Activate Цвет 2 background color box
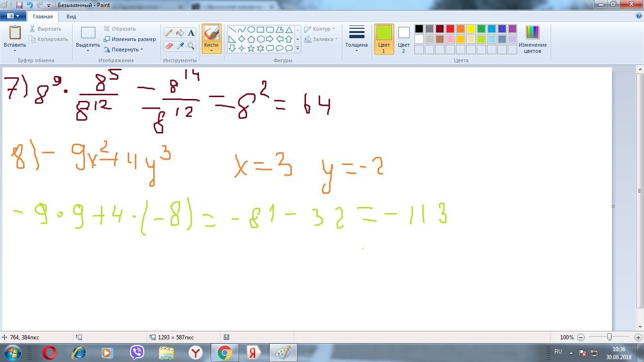 (404, 39)
